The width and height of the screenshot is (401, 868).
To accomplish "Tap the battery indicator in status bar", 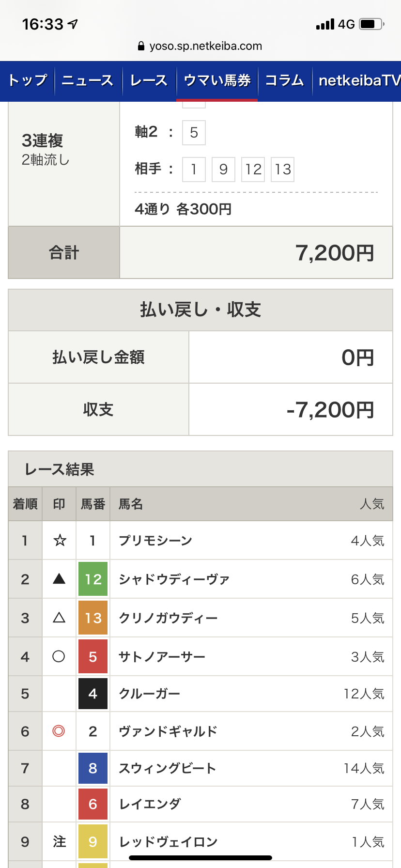I will [372, 24].
